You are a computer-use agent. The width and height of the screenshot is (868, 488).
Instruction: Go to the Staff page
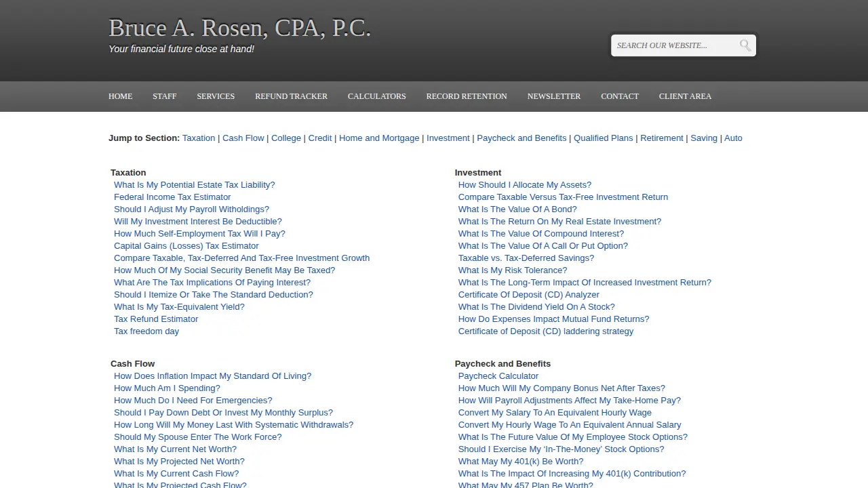[165, 96]
